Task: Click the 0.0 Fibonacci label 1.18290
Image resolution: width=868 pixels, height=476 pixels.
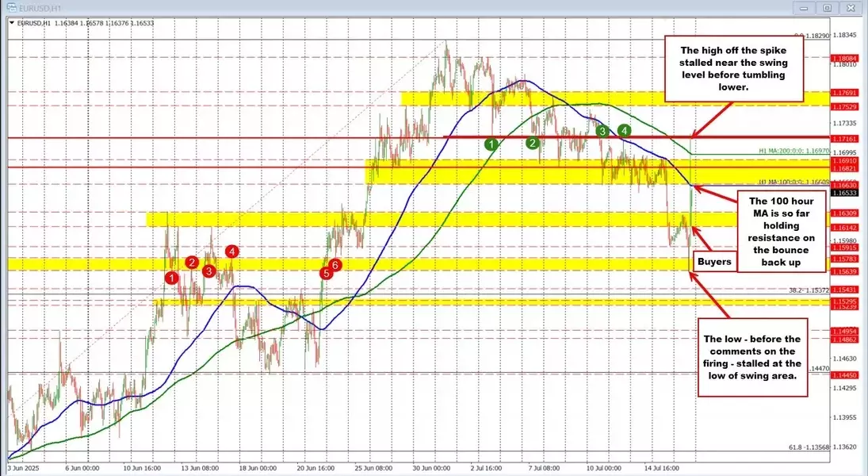Action: click(812, 36)
